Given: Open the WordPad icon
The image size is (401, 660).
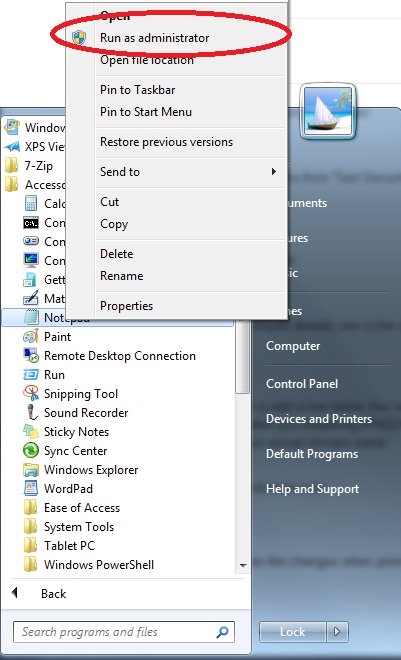Looking at the screenshot, I should pyautogui.click(x=31, y=488).
